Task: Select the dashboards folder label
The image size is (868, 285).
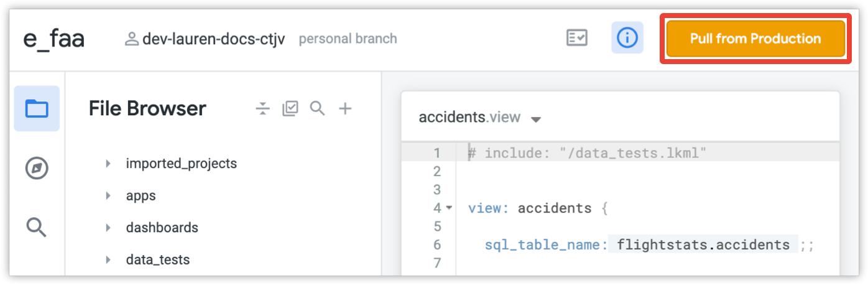Action: point(162,227)
